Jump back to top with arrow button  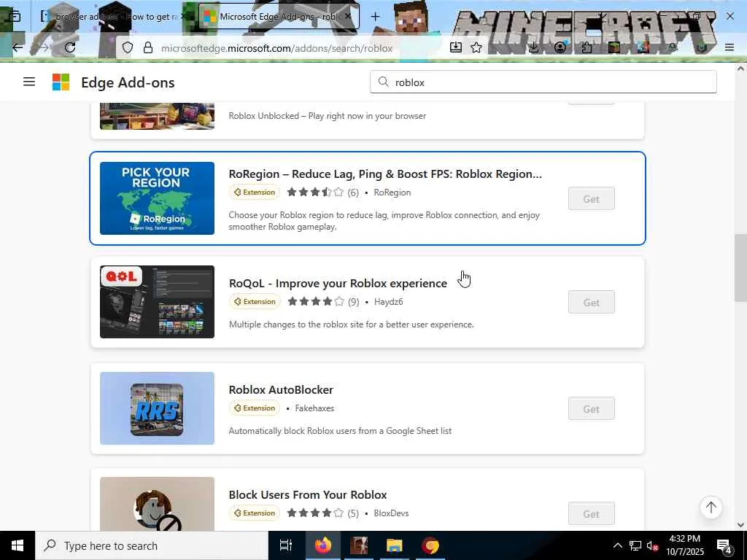pos(711,507)
